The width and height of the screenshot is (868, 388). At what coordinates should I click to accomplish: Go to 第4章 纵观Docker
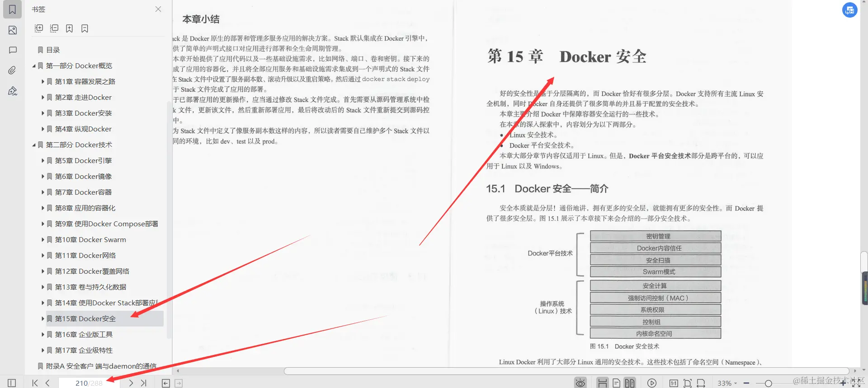[x=83, y=129]
